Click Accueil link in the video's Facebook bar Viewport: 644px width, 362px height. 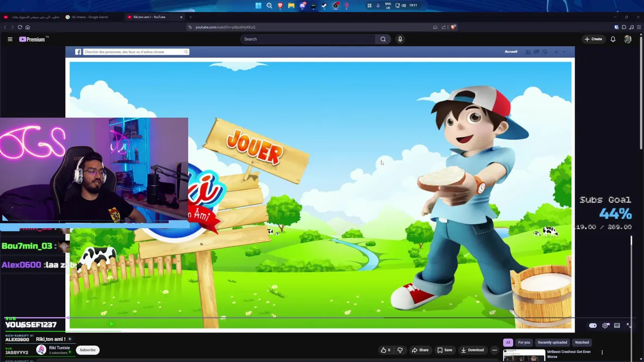(511, 52)
